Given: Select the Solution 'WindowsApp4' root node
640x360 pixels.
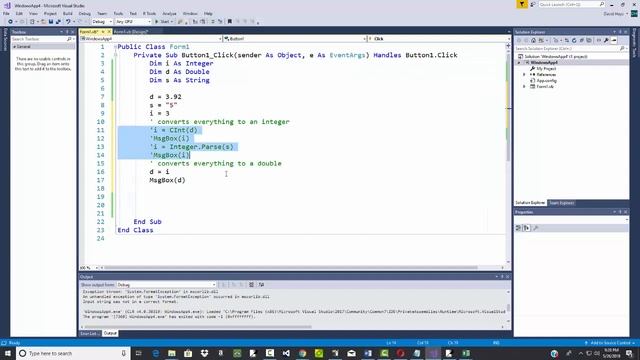Looking at the screenshot, I should pos(553,56).
